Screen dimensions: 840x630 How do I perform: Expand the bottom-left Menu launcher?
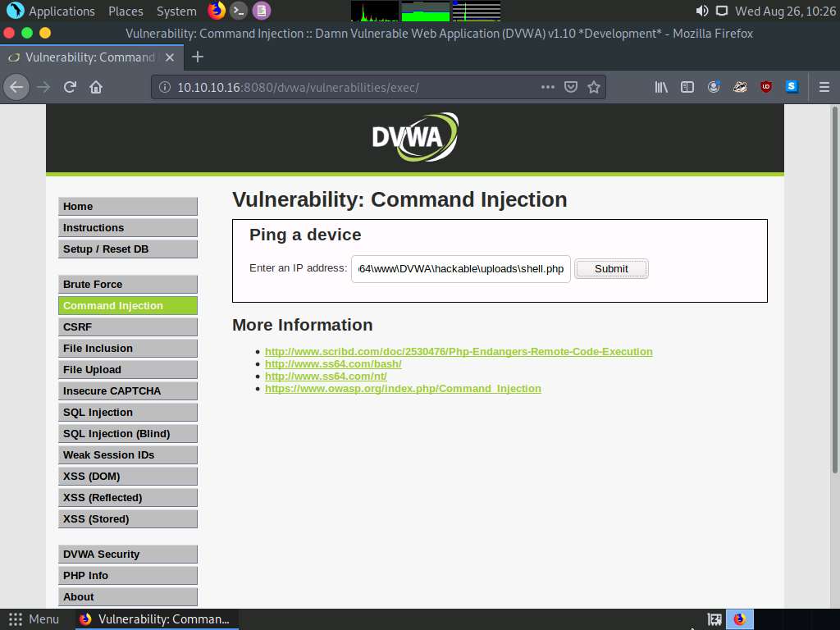(34, 619)
